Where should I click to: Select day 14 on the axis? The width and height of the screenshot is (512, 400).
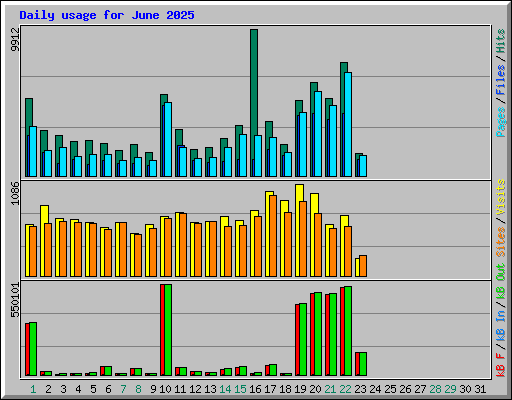point(225,389)
